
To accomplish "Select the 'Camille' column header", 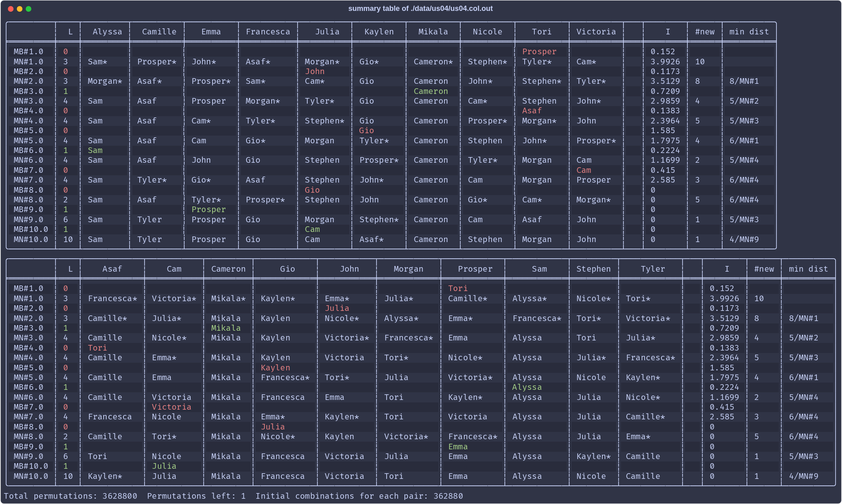I will (x=159, y=32).
